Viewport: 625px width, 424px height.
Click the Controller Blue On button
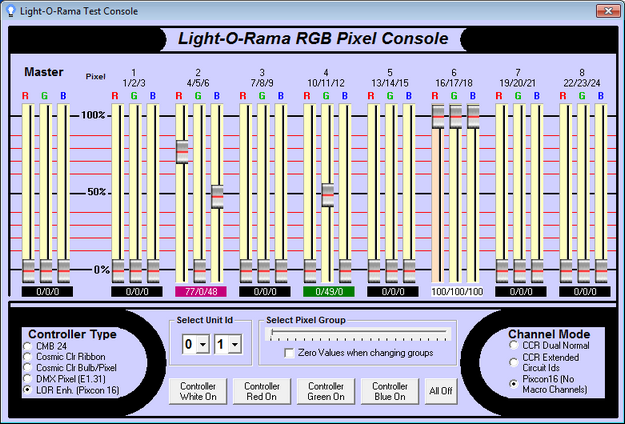point(390,391)
